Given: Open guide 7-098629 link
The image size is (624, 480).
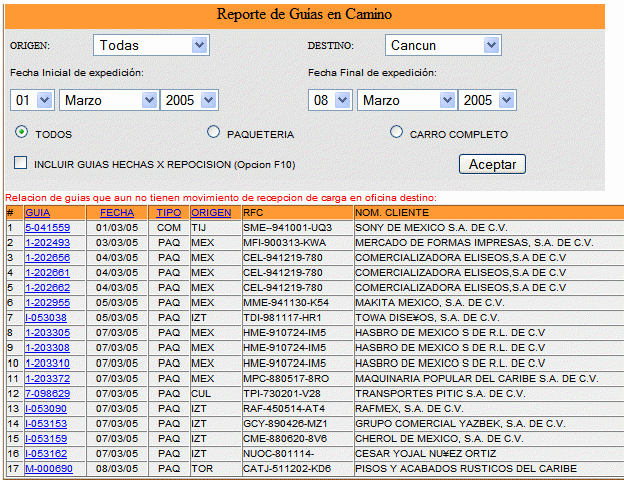Looking at the screenshot, I should click(47, 393).
